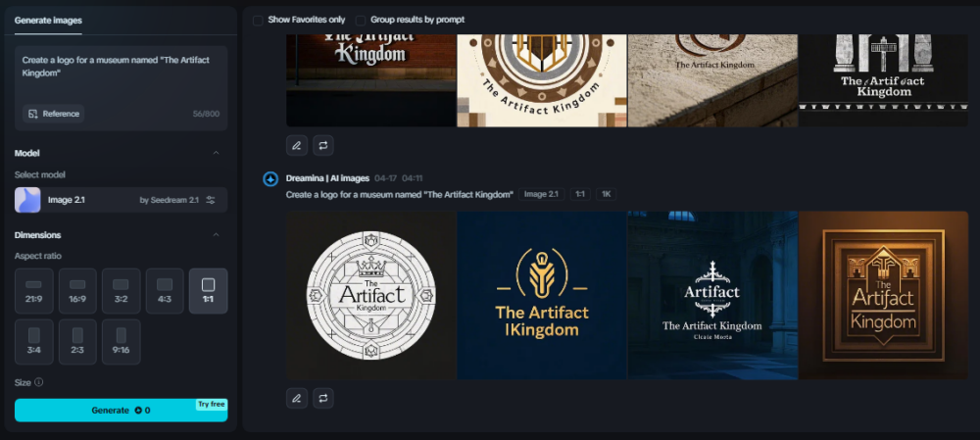Viewport: 980px width, 440px height.
Task: Click the Size info icon
Action: pos(39,382)
